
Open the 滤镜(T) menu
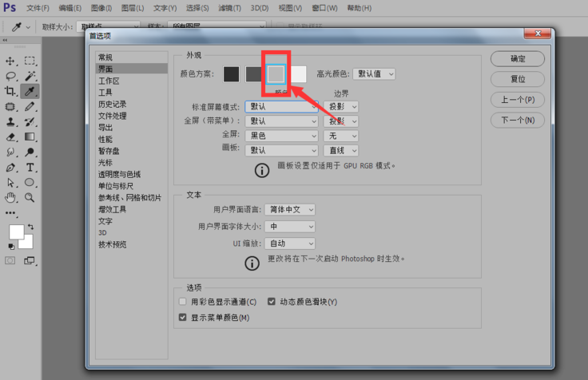click(x=229, y=8)
